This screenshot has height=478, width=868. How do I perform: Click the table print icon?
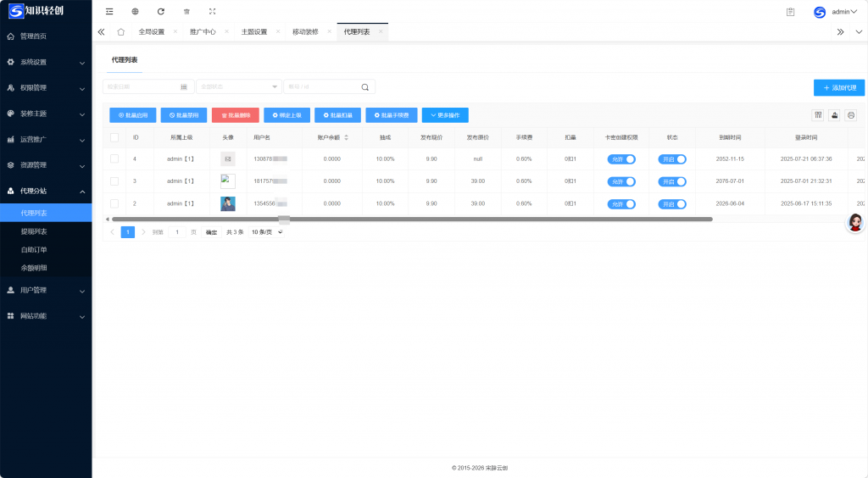click(x=851, y=115)
